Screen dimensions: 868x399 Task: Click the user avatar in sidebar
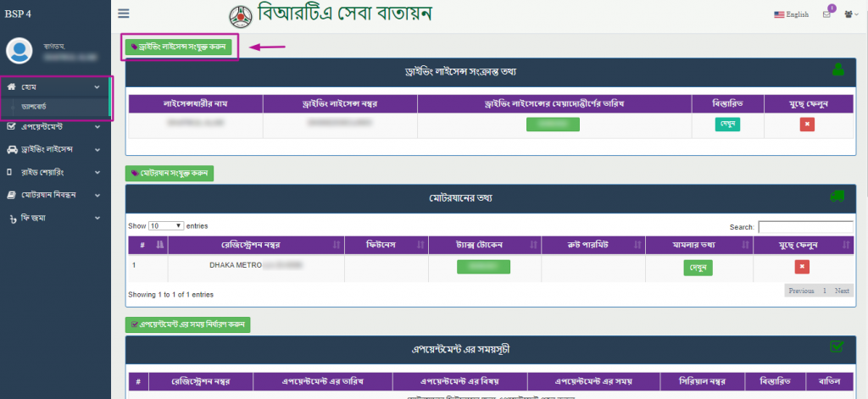(x=19, y=51)
